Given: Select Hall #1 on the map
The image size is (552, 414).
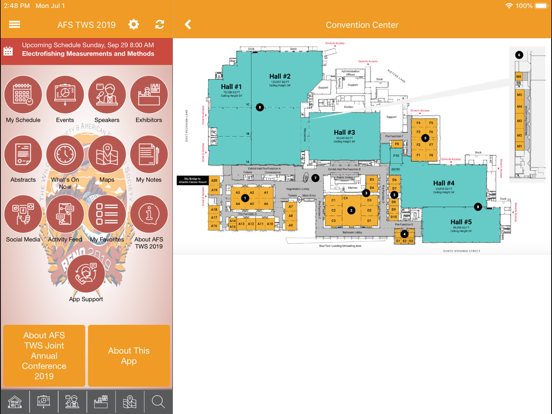Looking at the screenshot, I should [x=231, y=87].
